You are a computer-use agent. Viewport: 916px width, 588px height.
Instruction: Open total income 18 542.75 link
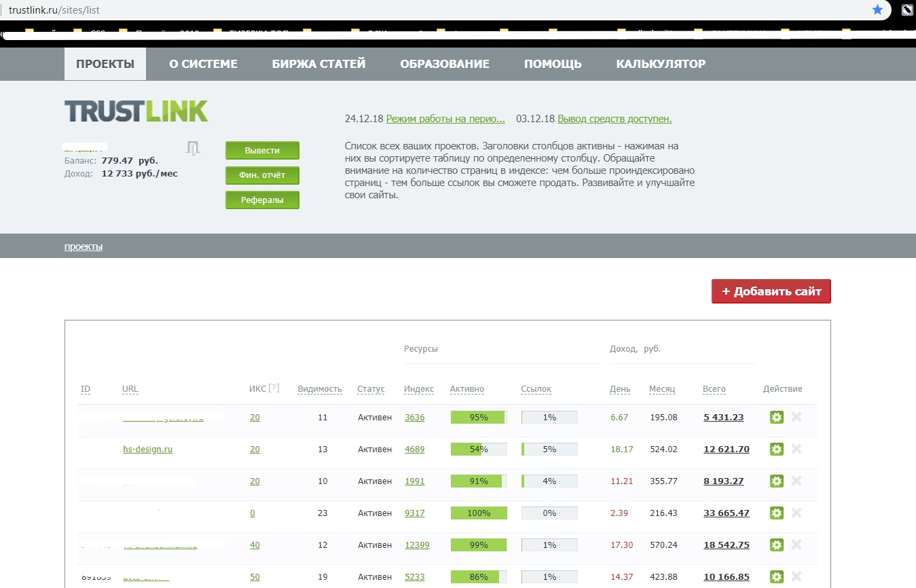(x=727, y=545)
